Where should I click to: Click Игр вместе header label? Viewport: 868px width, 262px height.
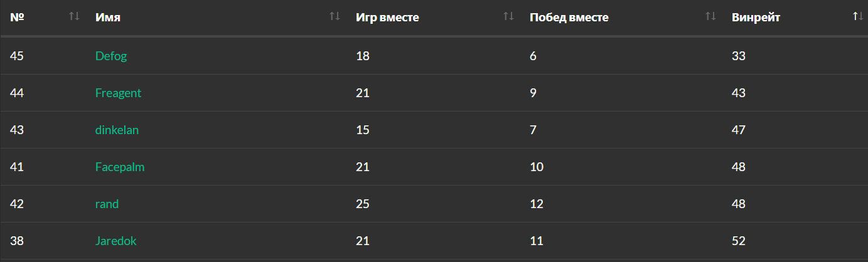point(387,18)
